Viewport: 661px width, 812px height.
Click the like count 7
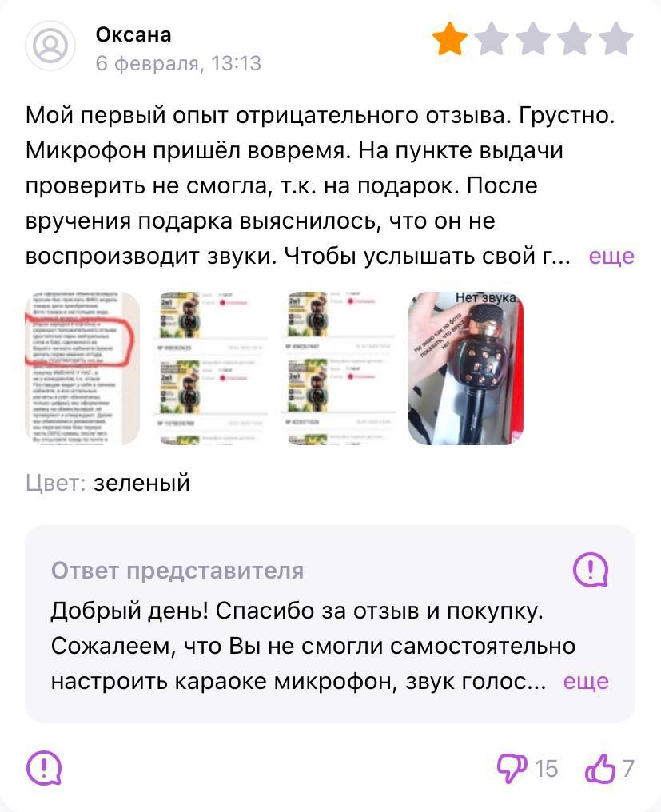pos(628,769)
